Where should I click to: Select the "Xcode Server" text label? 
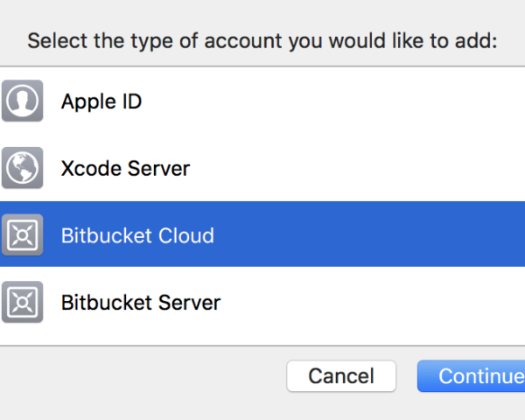pyautogui.click(x=125, y=168)
